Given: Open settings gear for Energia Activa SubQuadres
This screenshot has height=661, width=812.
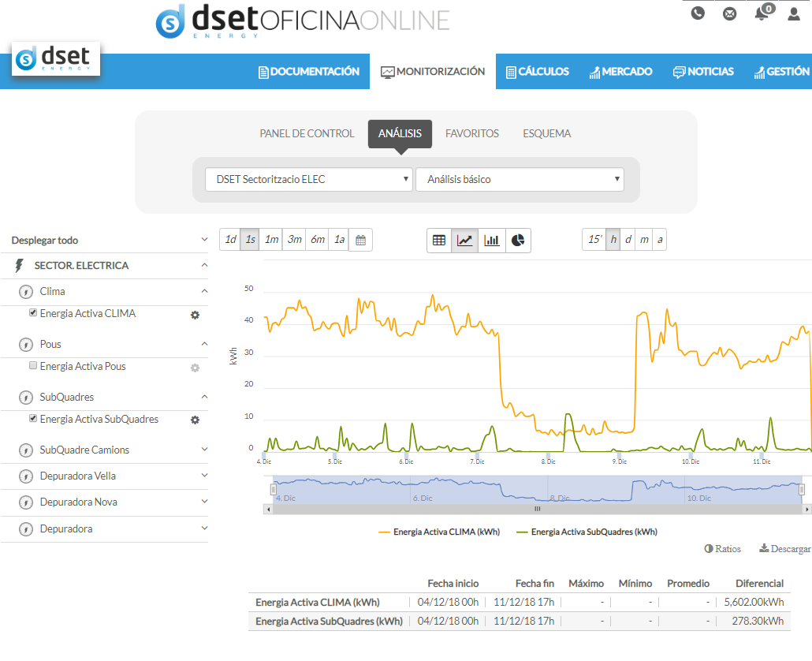Looking at the screenshot, I should [x=195, y=420].
